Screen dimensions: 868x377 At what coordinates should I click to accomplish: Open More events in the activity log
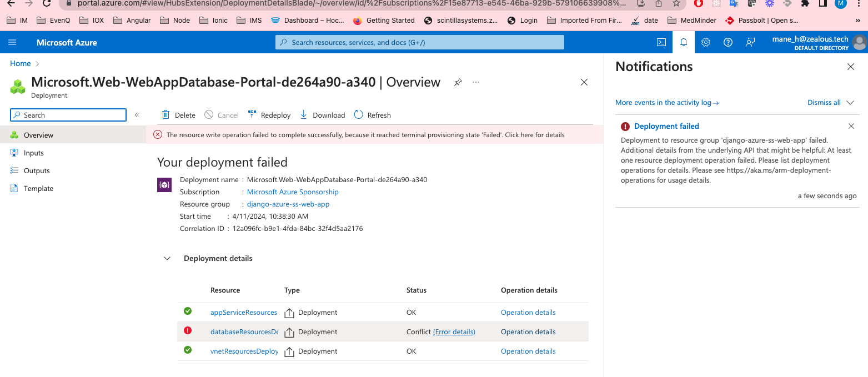[x=667, y=103]
